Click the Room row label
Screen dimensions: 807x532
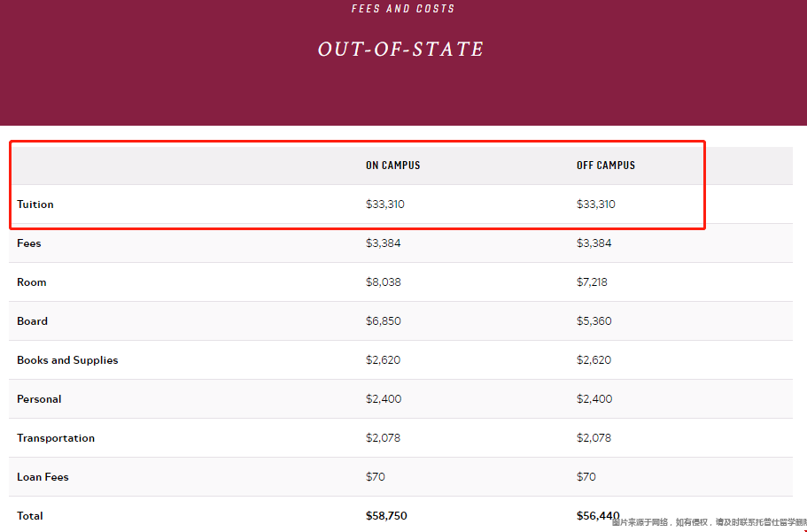31,282
